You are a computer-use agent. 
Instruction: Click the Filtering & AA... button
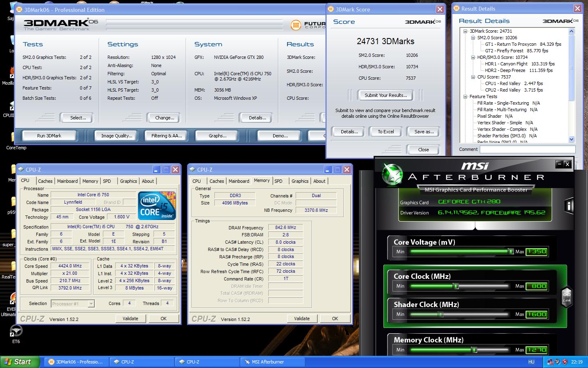[x=167, y=136]
